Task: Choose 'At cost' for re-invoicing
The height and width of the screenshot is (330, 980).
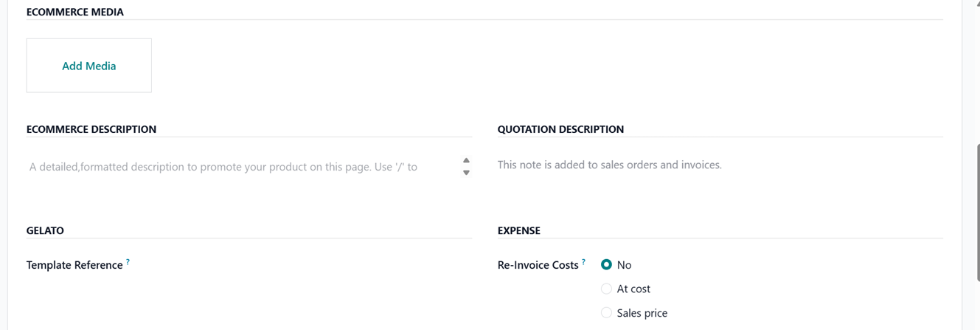Action: (606, 289)
